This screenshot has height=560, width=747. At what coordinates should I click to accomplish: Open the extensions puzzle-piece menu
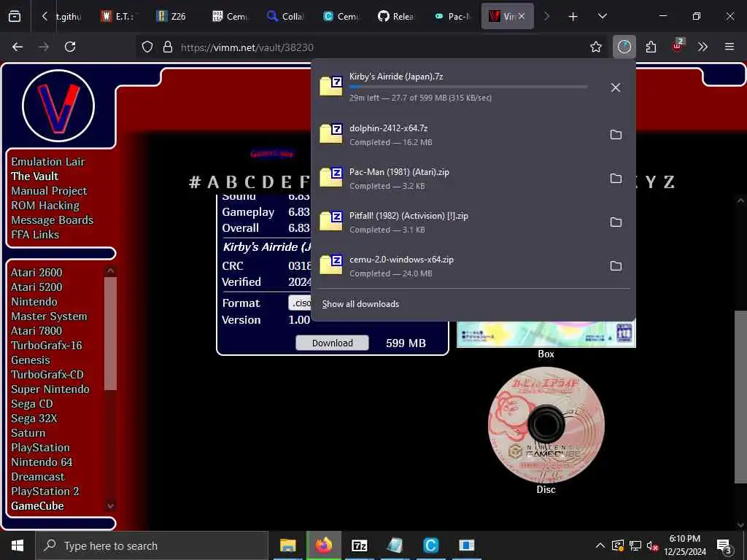tap(651, 47)
